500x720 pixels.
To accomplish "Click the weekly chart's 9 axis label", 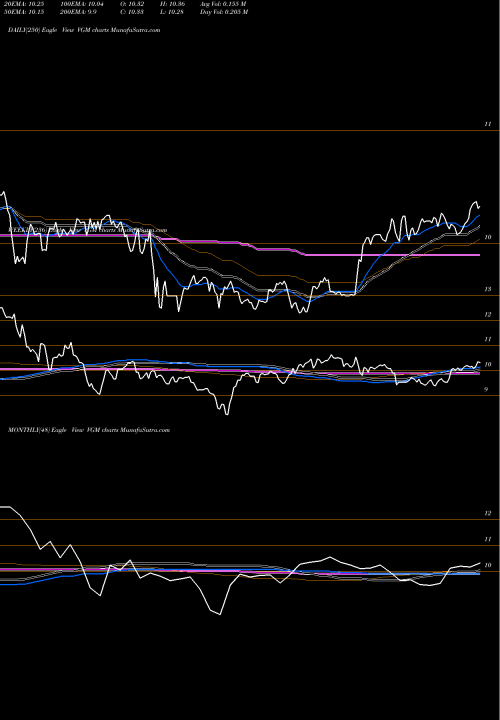I will coord(486,389).
